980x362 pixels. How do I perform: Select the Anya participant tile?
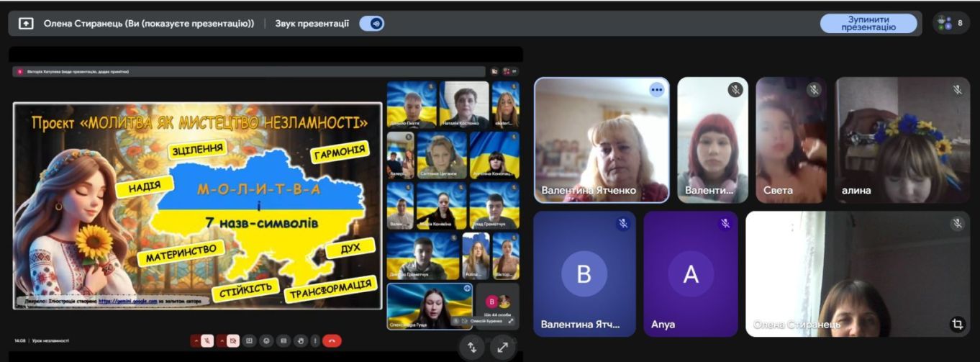point(691,274)
